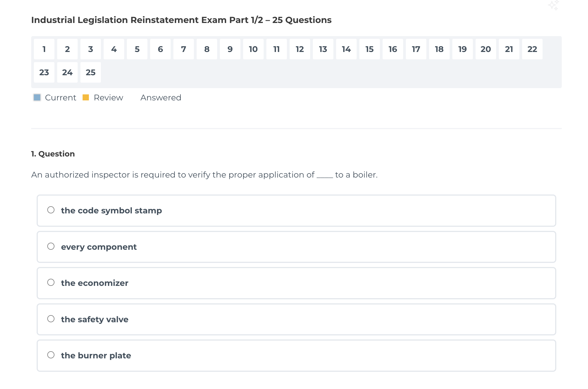Click the exam title heading

[x=181, y=20]
